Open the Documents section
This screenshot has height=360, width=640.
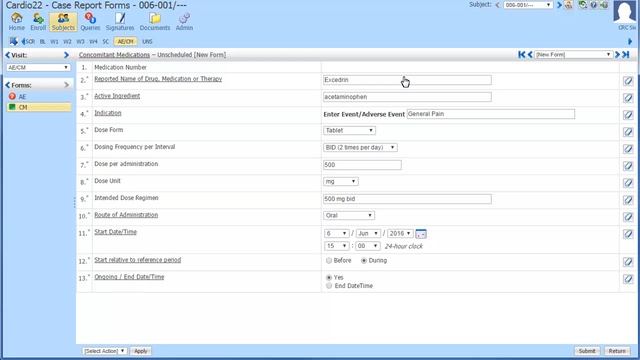point(155,22)
